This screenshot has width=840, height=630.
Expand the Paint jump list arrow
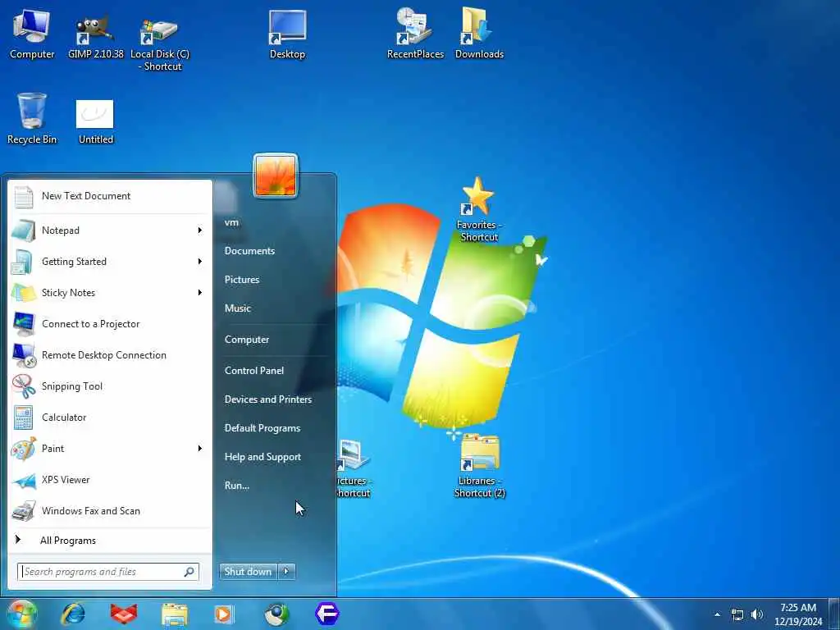[200, 449]
